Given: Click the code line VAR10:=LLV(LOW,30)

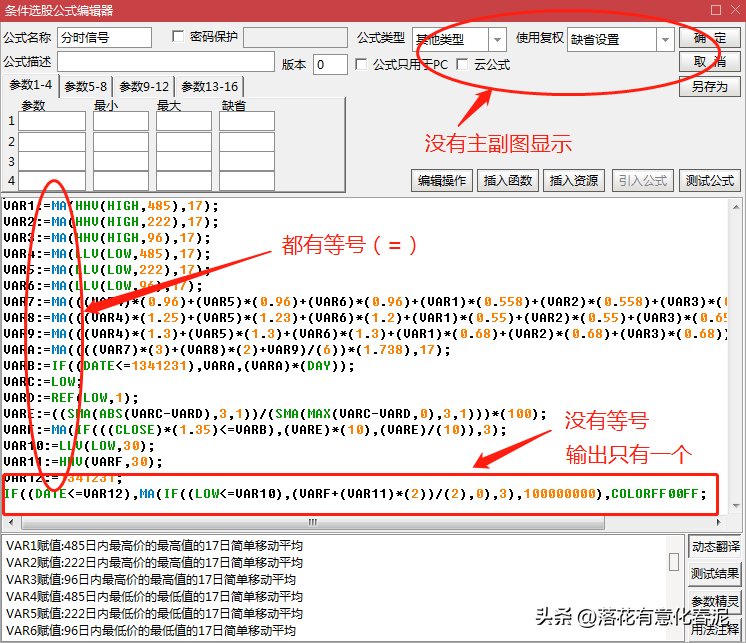Looking at the screenshot, I should click(79, 446).
